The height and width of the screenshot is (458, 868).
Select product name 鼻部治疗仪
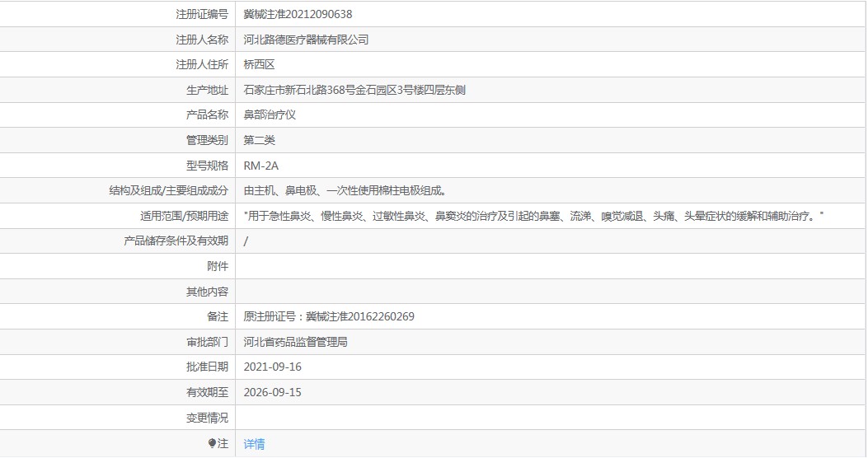click(270, 115)
